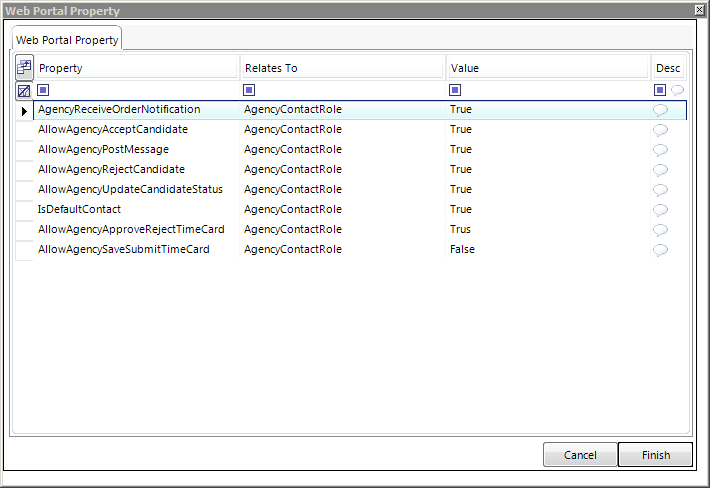Select the AgencyReceiveOrderNotification property cell
710x488 pixels.
[136, 110]
